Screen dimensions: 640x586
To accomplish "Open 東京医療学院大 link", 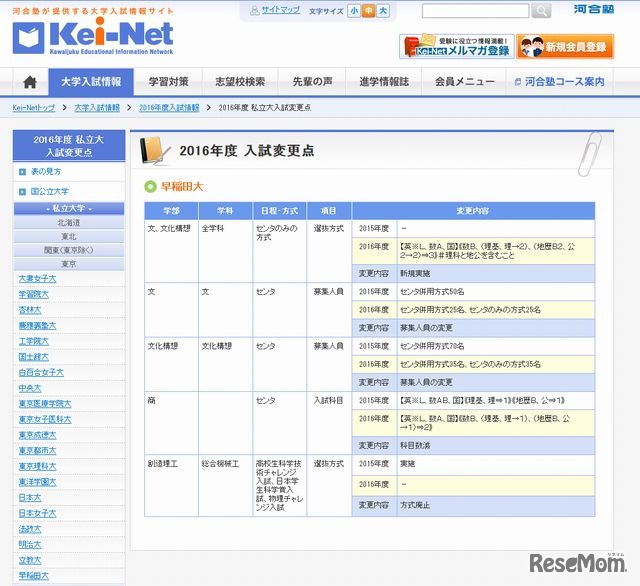I will pos(45,404).
